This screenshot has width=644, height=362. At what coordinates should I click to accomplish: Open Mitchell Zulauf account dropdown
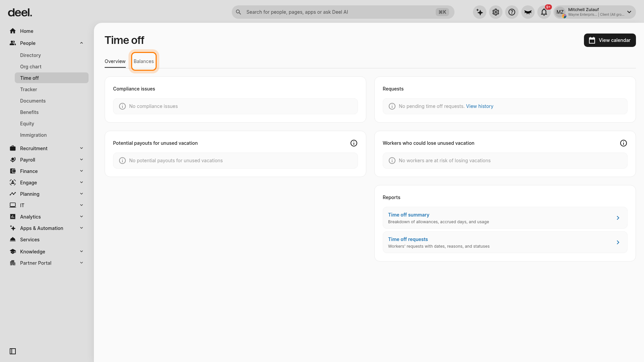pyautogui.click(x=595, y=12)
